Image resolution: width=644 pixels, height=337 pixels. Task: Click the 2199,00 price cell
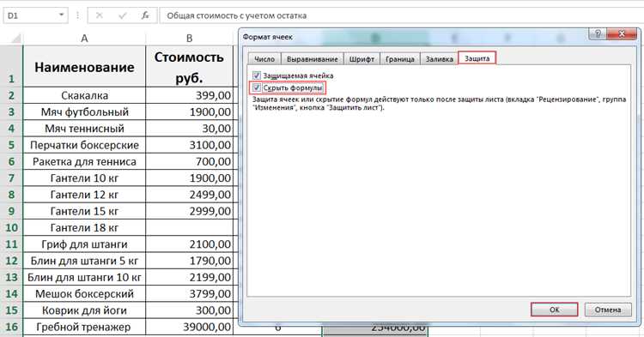[x=190, y=277]
